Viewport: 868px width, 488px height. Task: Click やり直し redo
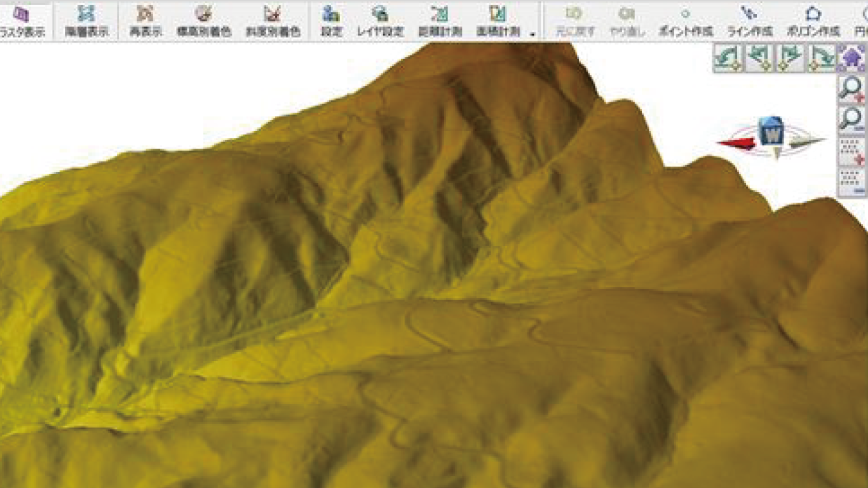[627, 21]
